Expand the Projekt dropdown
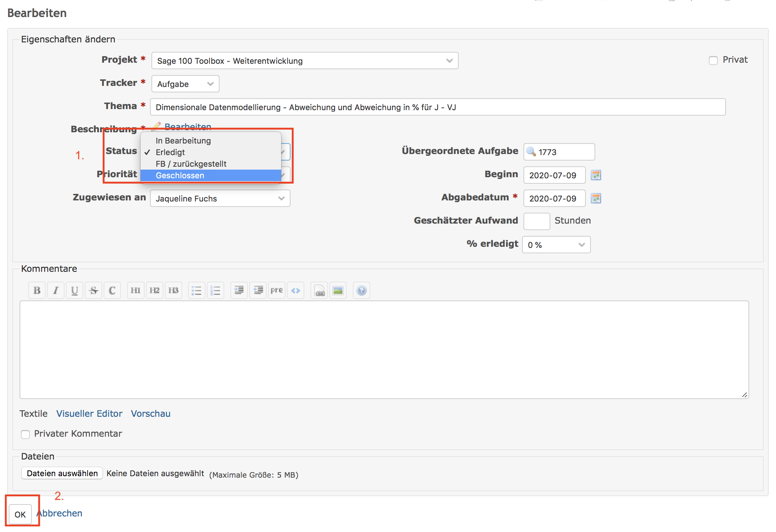 pos(305,61)
